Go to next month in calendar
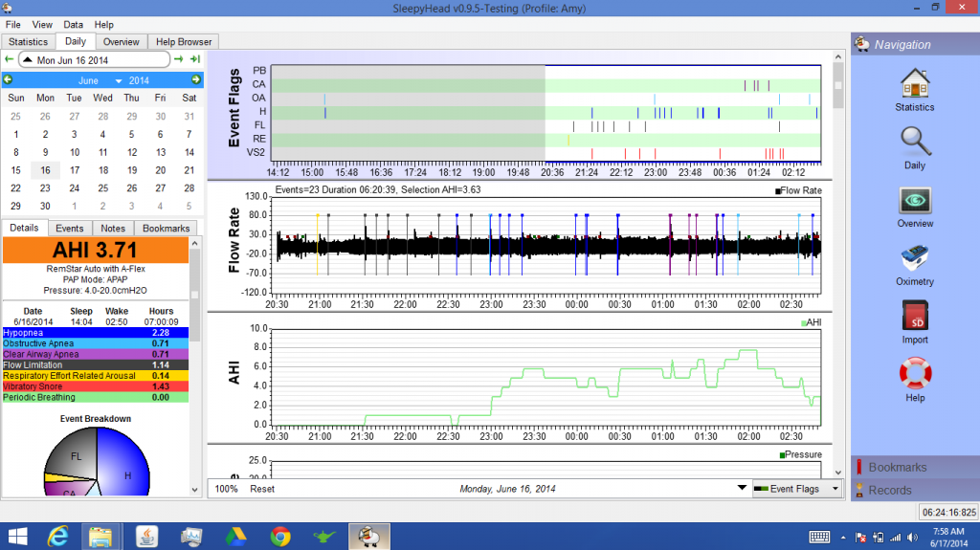Image resolution: width=980 pixels, height=550 pixels. tap(195, 80)
